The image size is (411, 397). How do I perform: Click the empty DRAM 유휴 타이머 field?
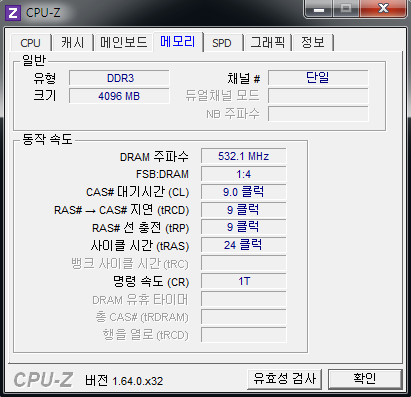(244, 299)
